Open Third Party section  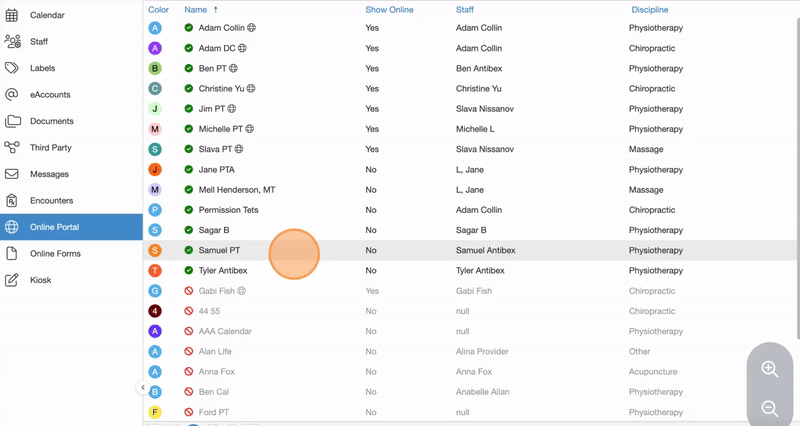(51, 148)
